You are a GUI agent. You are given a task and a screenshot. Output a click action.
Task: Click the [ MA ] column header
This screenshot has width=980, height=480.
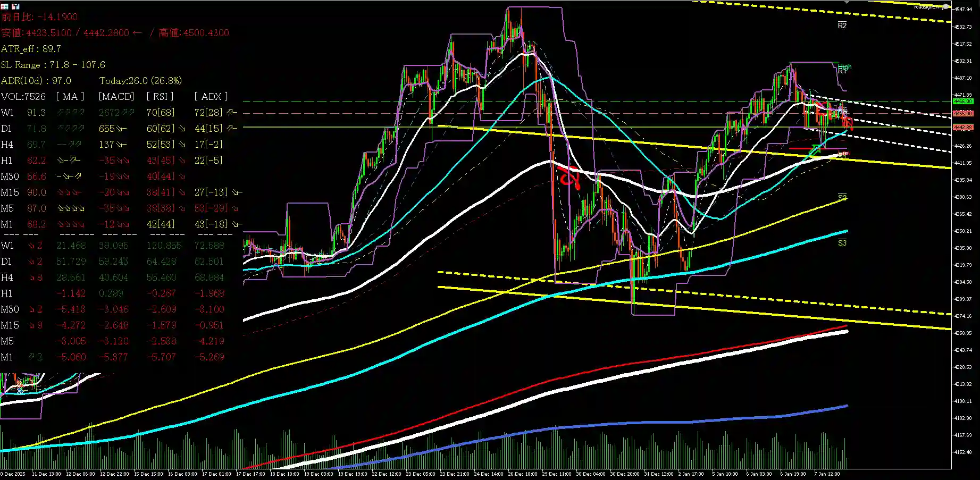point(70,96)
